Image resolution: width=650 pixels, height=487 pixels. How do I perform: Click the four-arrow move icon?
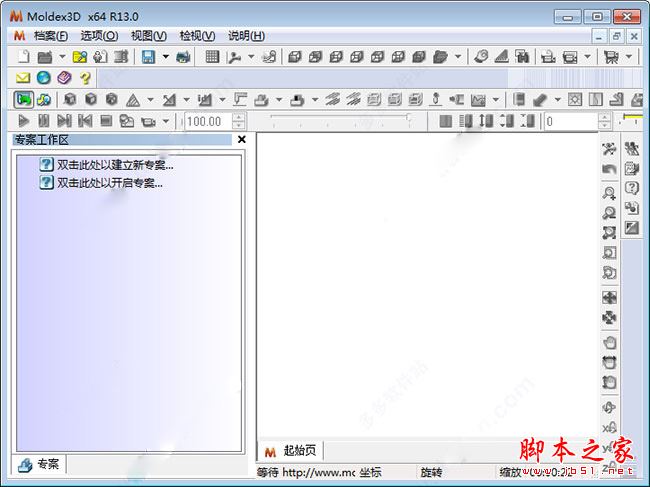pyautogui.click(x=609, y=297)
